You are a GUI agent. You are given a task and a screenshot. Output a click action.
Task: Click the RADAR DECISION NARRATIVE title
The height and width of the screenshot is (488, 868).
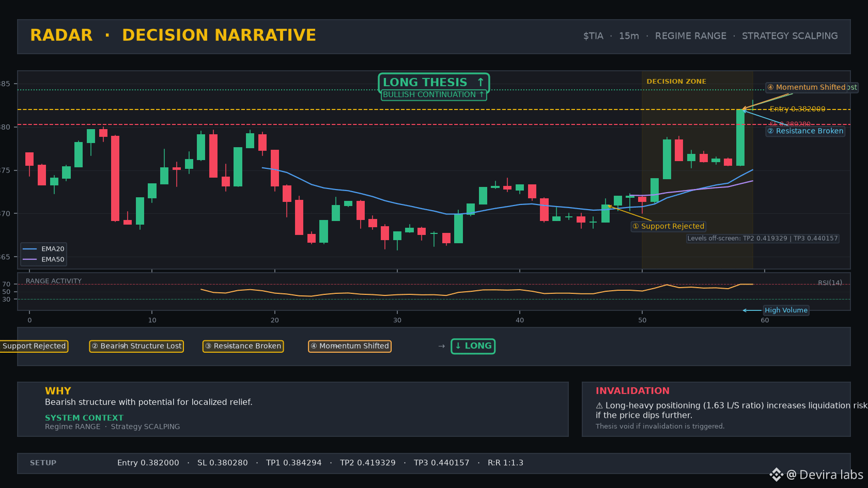tap(173, 35)
